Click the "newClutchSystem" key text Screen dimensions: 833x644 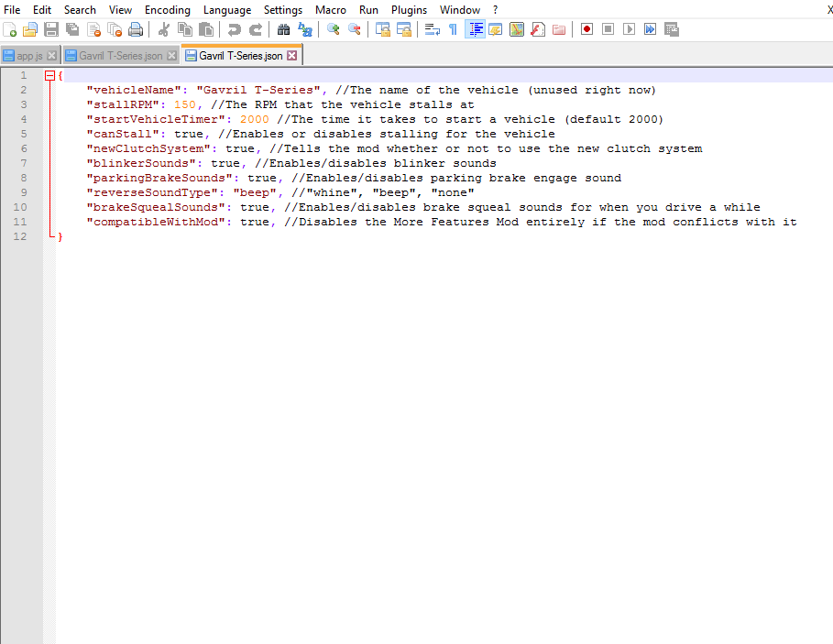click(x=148, y=148)
